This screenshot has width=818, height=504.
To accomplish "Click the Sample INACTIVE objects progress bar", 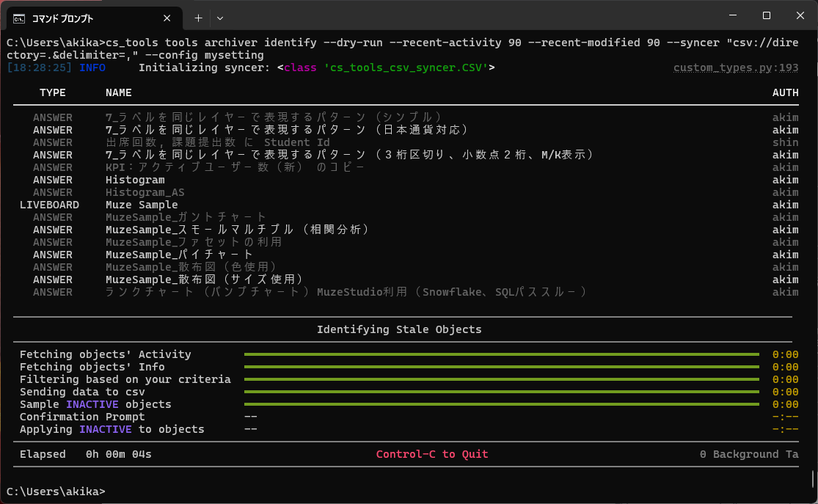I will pos(501,404).
